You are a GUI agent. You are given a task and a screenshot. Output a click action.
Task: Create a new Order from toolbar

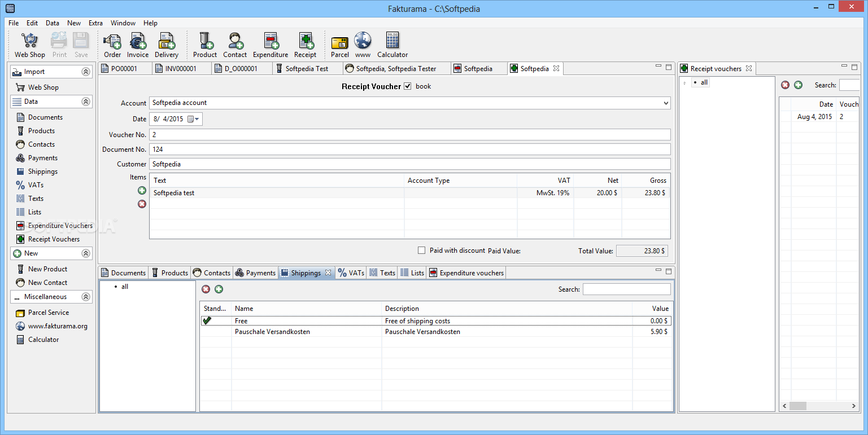[112, 45]
